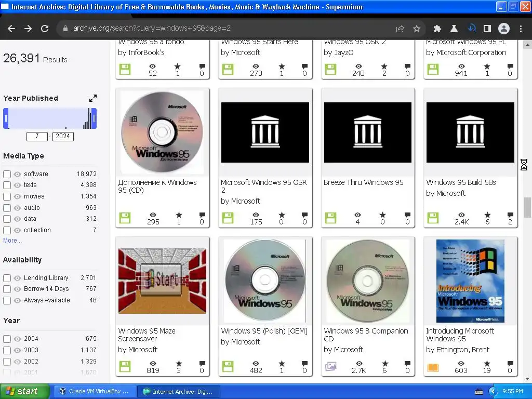Open Дополнение к Windows 95 (CD) thumbnail
This screenshot has width=532, height=399.
tap(162, 132)
